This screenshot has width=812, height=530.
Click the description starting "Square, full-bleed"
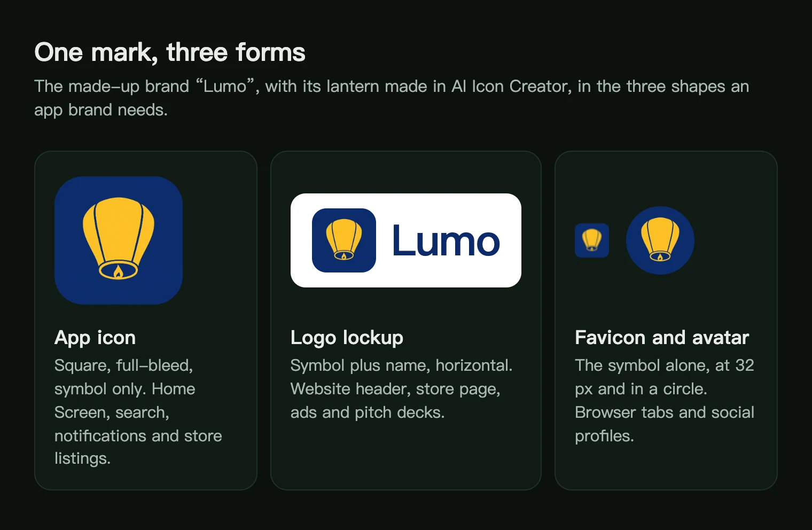[138, 412]
